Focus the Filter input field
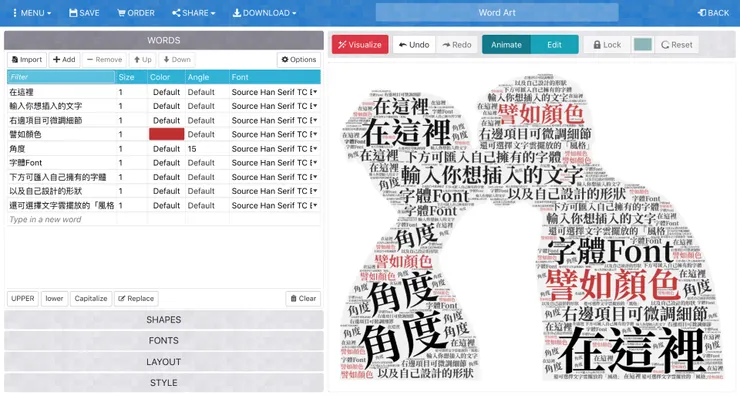 61,77
